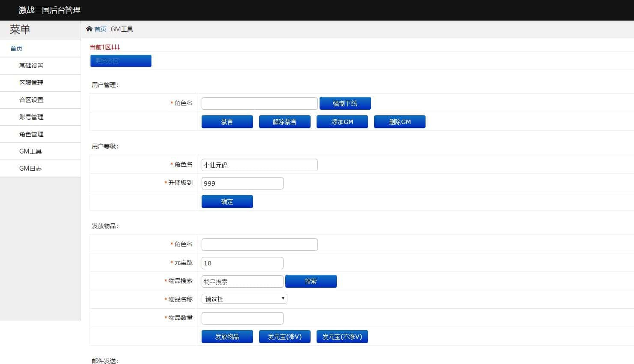Focus the 角色名 field under 用户管理
Image resolution: width=634 pixels, height=364 pixels.
pyautogui.click(x=260, y=103)
